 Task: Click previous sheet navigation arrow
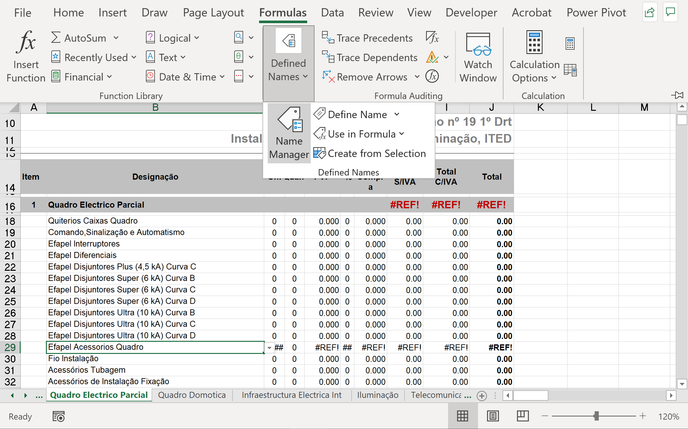[12, 396]
